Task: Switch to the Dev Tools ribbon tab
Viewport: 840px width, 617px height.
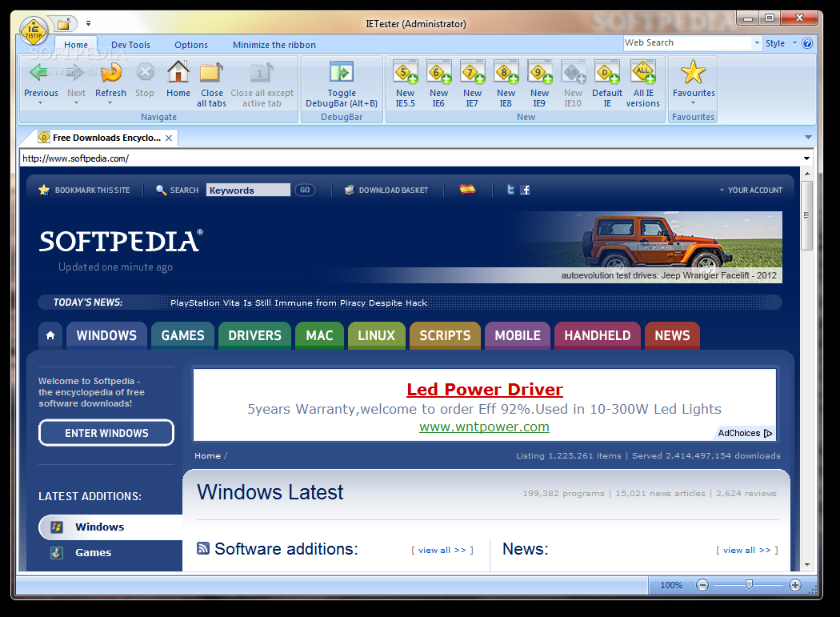Action: click(x=130, y=45)
